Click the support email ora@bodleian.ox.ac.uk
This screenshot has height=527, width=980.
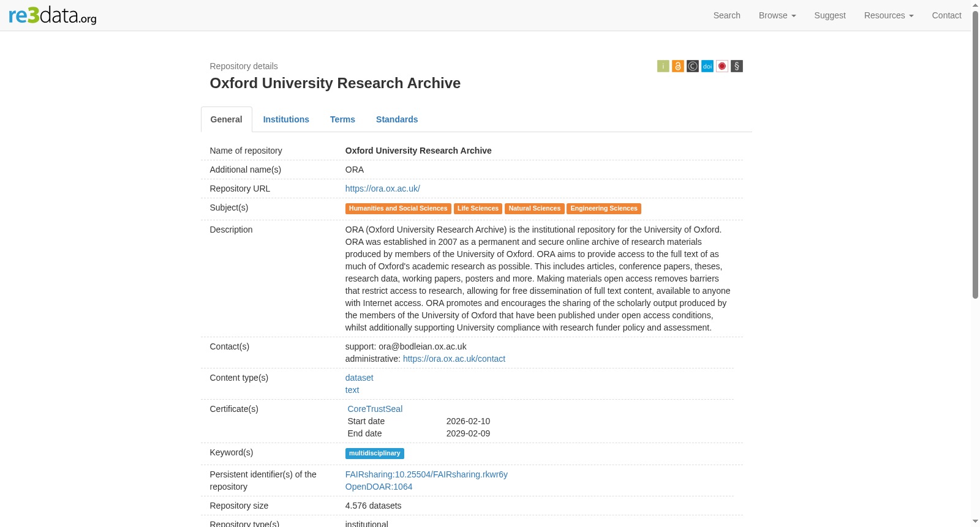click(x=423, y=346)
